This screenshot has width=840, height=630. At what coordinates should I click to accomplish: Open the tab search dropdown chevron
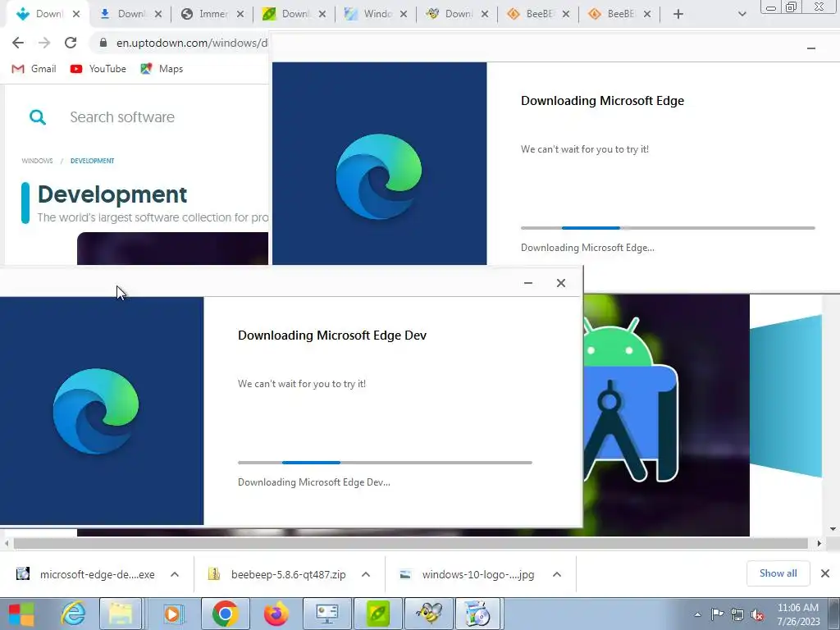742,14
